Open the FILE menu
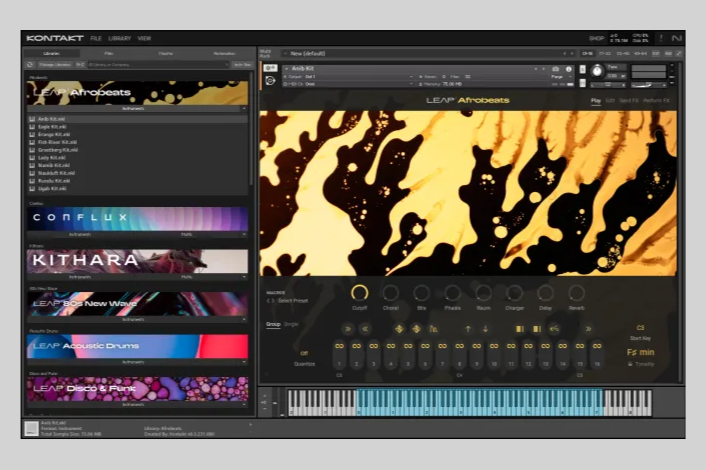This screenshot has height=470, width=706. (96, 38)
